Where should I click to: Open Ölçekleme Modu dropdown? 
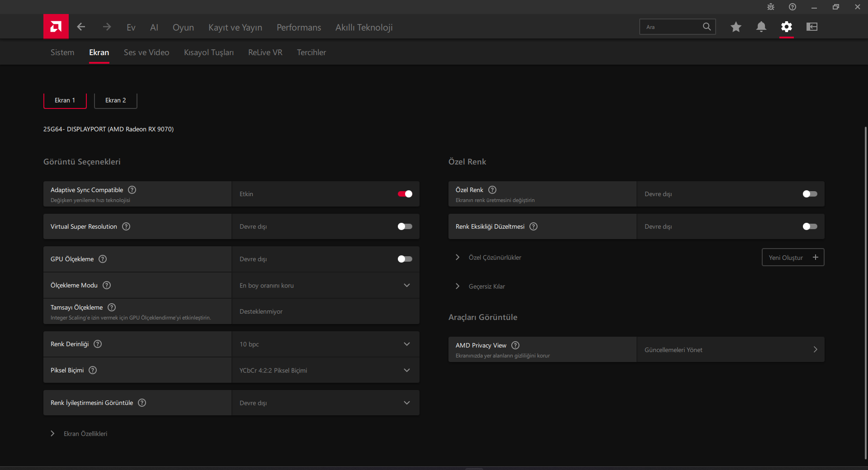(325, 285)
